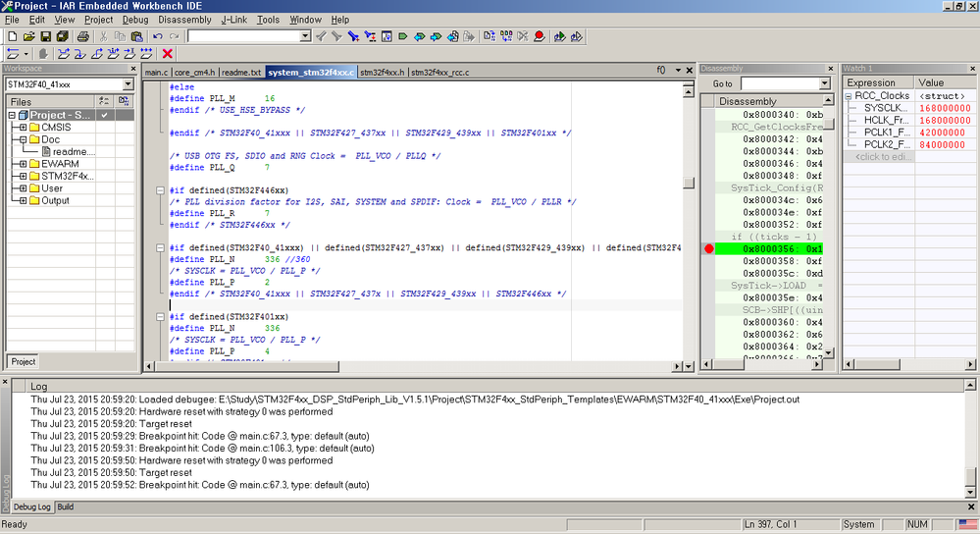The width and height of the screenshot is (980, 534).
Task: Toggle the checkmark on the Project row
Action: tap(104, 115)
